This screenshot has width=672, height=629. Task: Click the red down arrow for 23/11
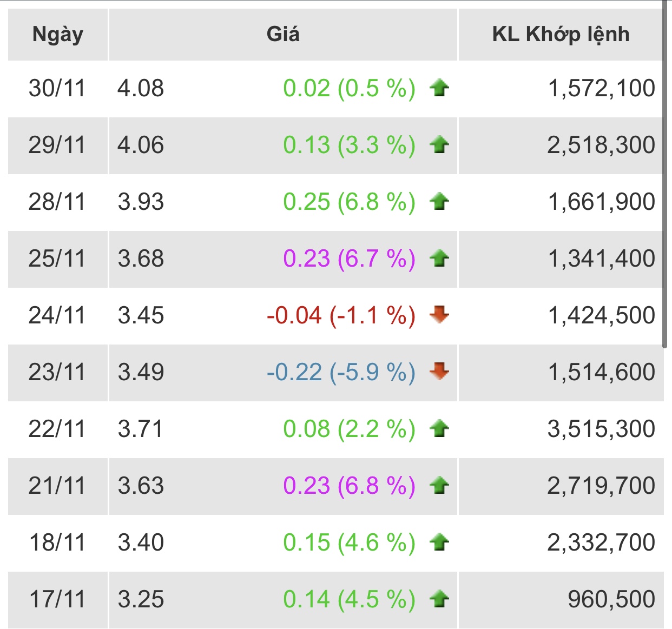point(439,372)
